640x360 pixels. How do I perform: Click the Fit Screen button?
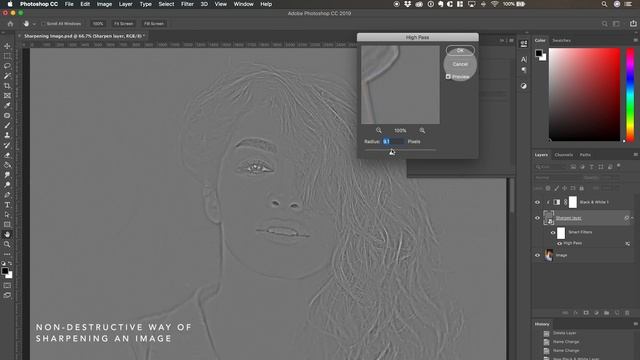tap(123, 24)
